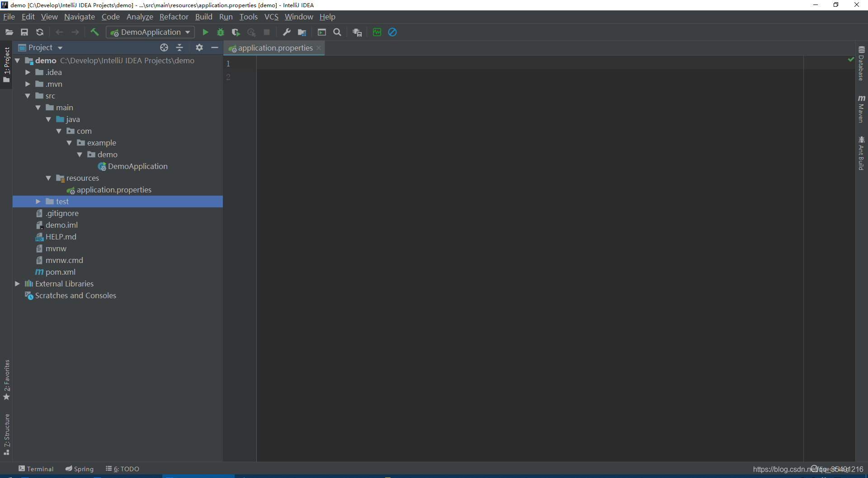Viewport: 868px width, 478px height.
Task: Select mvnw.cmd file in tree
Action: click(x=59, y=260)
